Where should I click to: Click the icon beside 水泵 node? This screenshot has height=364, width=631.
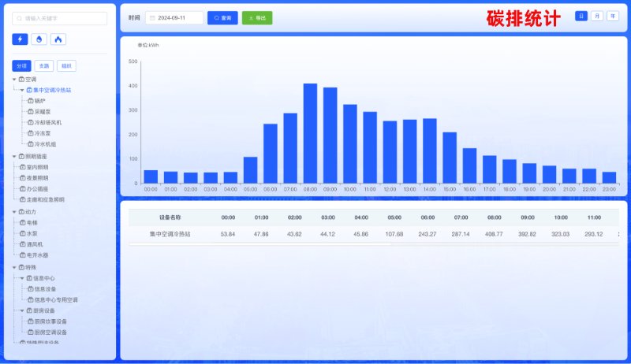tap(21, 234)
